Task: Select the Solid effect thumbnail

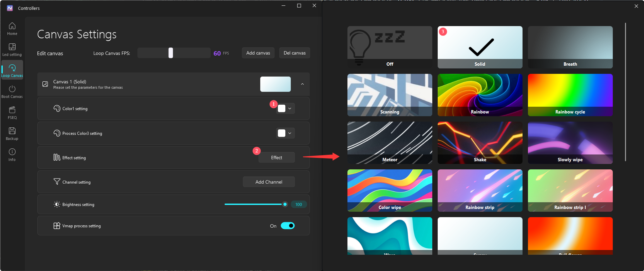Action: (x=480, y=47)
